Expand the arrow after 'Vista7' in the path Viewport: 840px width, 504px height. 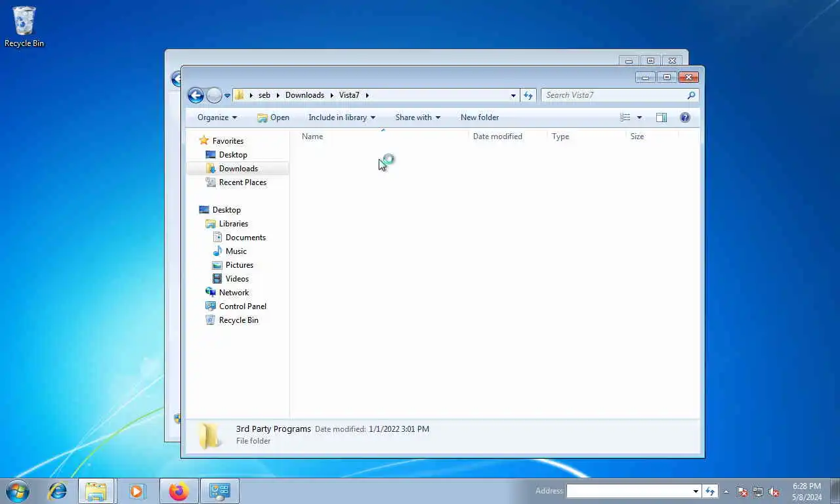tap(367, 95)
